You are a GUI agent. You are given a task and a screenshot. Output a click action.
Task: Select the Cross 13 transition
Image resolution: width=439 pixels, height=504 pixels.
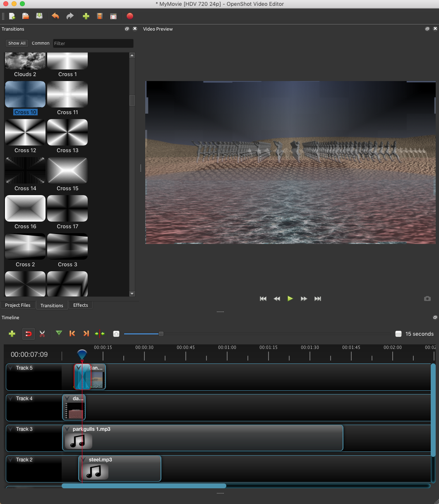[67, 136]
